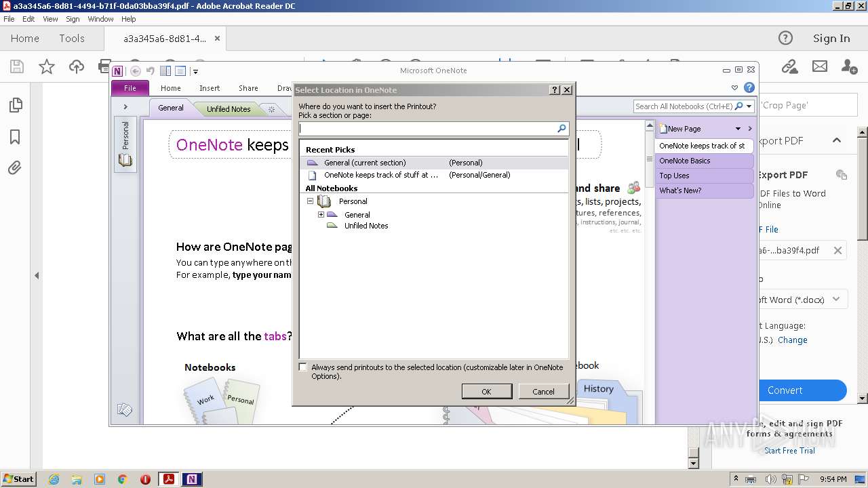Click the Export PDF tool icon in right pane
Viewport: 868px width, 488px height.
(x=842, y=175)
